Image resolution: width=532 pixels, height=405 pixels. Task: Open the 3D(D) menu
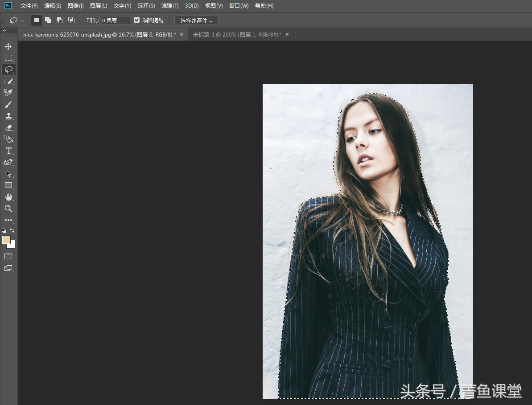click(x=192, y=6)
